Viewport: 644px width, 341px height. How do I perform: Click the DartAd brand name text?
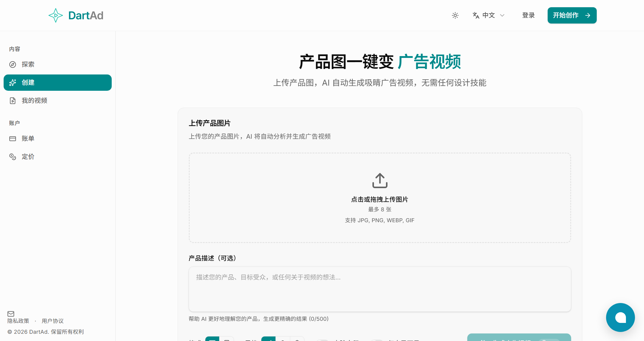coord(86,15)
